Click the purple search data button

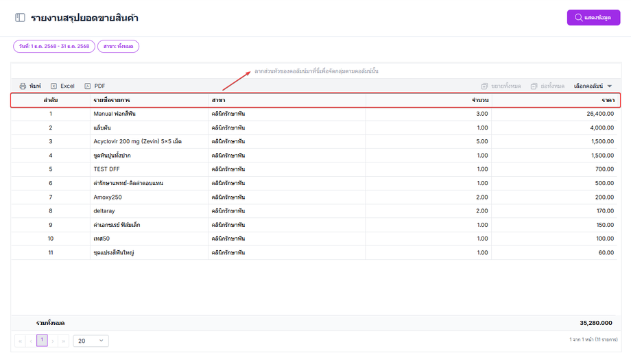click(593, 18)
